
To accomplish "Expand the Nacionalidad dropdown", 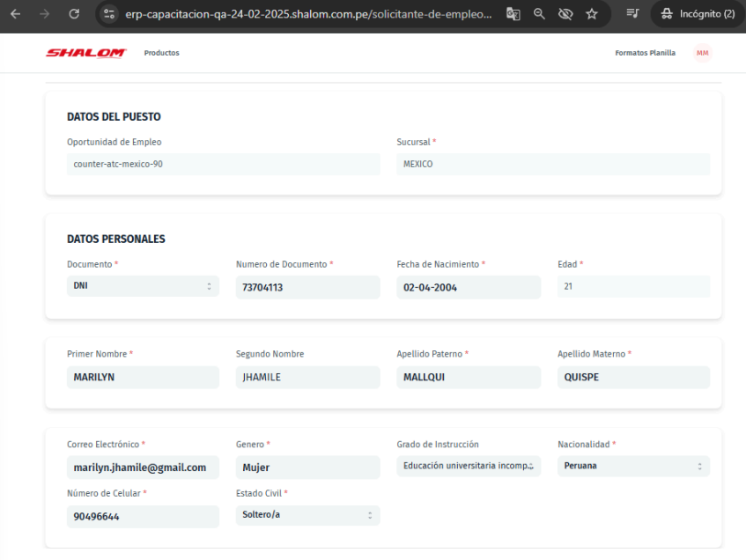I will click(633, 466).
